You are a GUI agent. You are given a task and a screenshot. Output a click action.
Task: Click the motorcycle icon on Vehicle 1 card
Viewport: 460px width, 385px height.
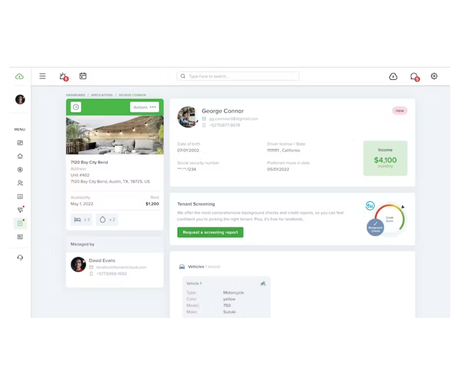[x=263, y=284]
